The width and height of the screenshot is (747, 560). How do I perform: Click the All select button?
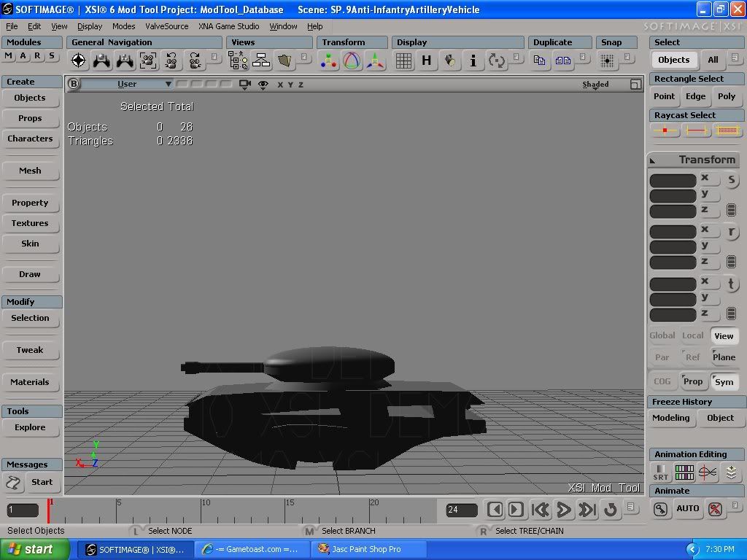(x=713, y=60)
